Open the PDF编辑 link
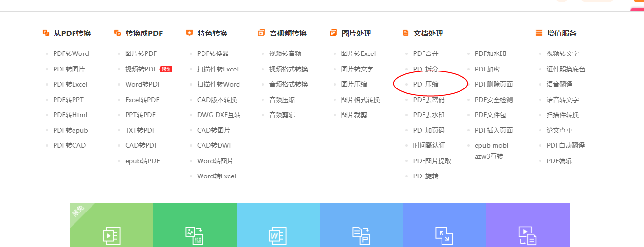644x247 pixels. pyautogui.click(x=559, y=161)
